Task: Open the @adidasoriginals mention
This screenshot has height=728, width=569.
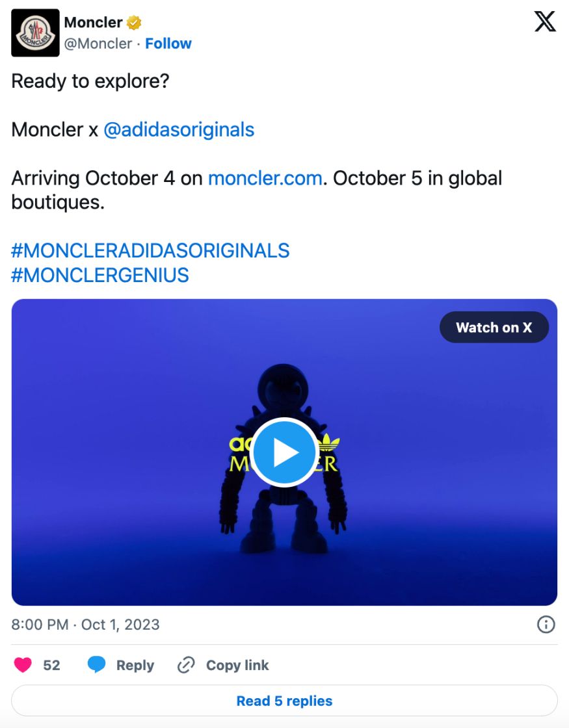Action: point(179,130)
